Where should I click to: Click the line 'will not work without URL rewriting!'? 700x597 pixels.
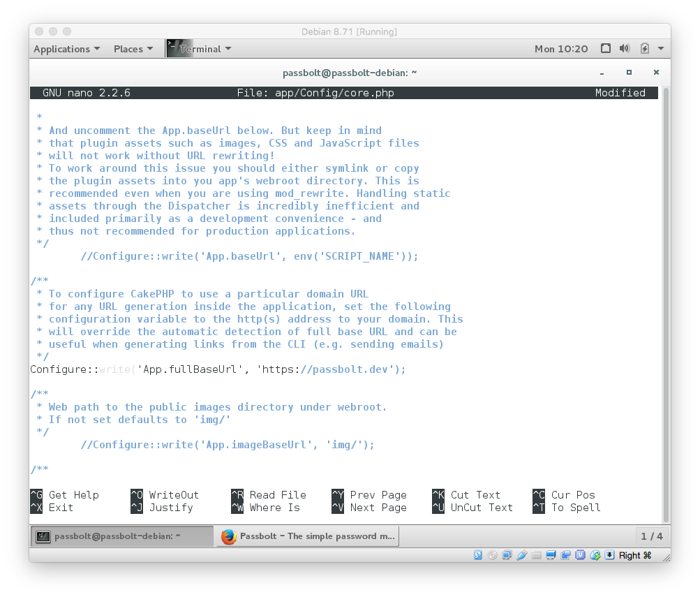tap(156, 156)
